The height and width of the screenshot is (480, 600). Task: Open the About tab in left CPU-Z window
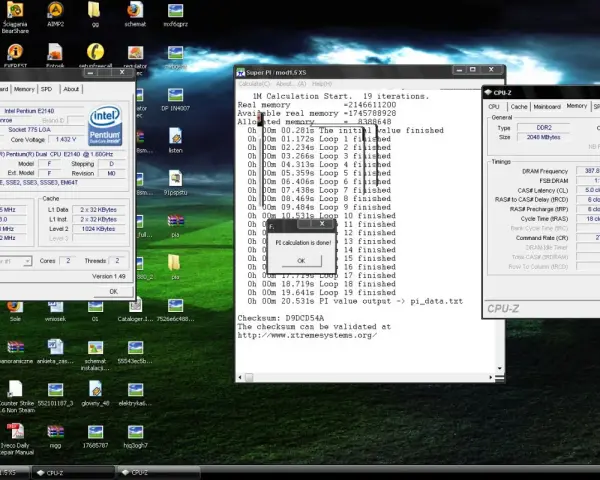tap(71, 89)
